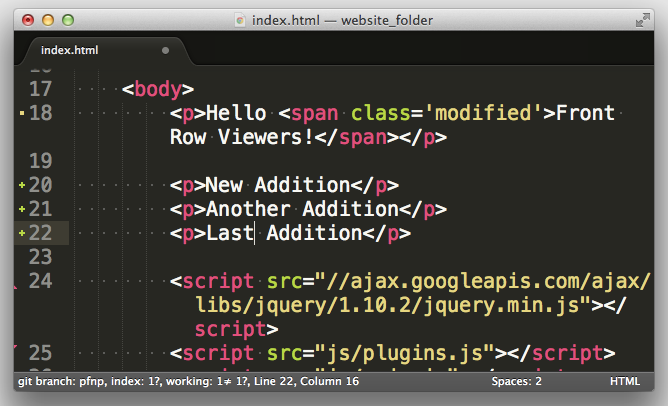Viewport: 668px width, 406px height.
Task: Click line number 23 in the gutter
Action: [41, 257]
